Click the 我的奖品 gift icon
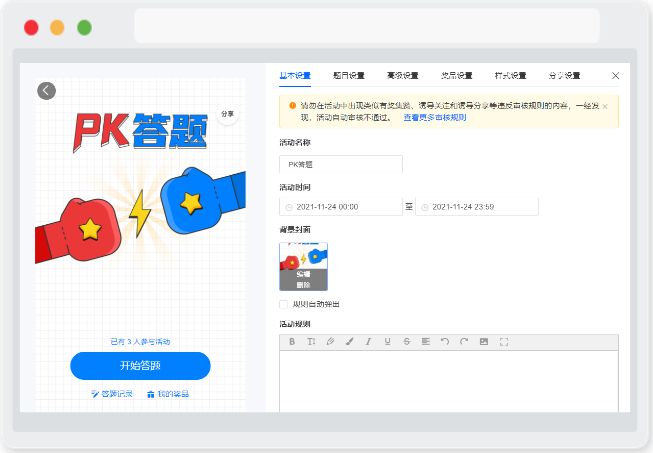Screen dimensions: 653x453 coord(151,394)
